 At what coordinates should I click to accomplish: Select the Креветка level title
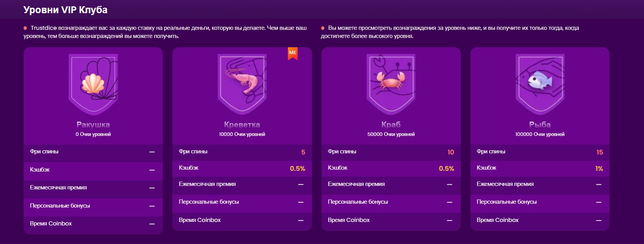coord(242,125)
